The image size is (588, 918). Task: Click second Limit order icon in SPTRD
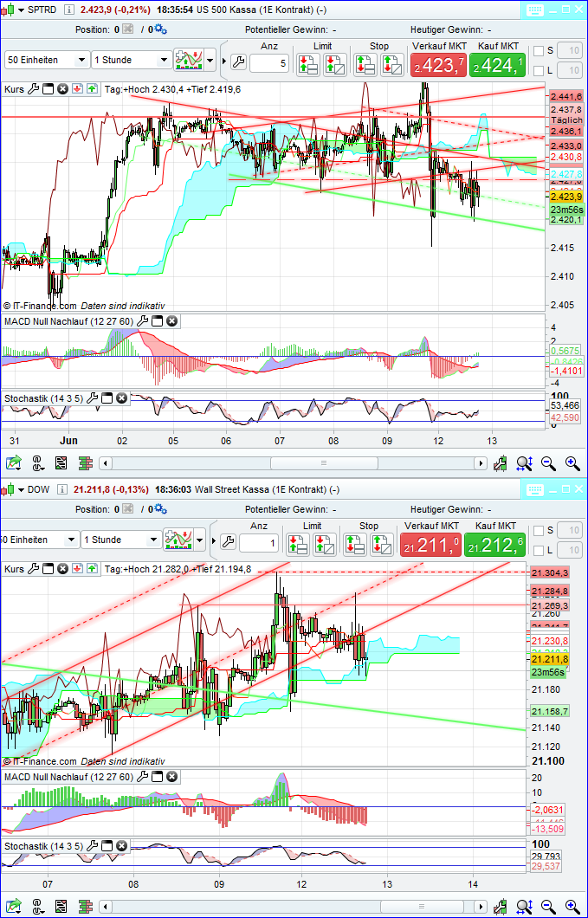click(336, 64)
